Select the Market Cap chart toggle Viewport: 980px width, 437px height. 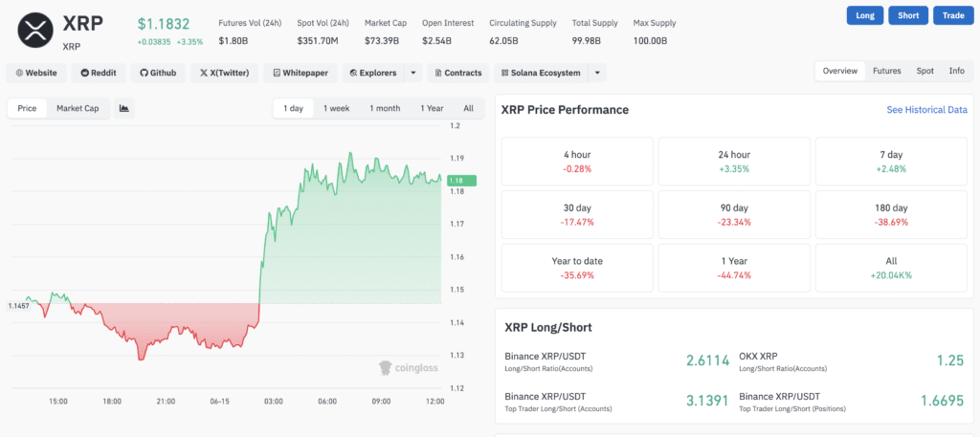[x=78, y=109]
